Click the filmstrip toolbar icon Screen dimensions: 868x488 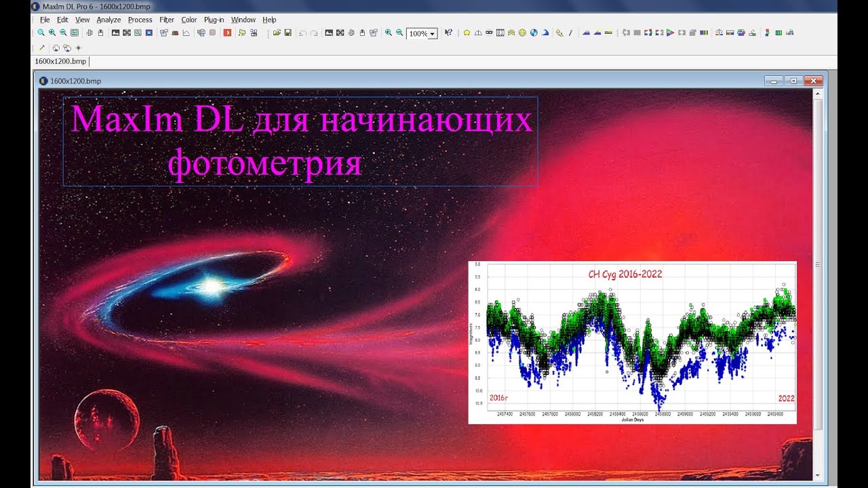(x=500, y=33)
